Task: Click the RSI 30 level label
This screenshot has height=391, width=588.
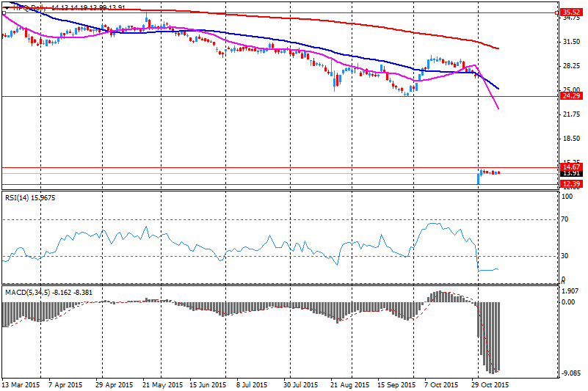Action: (565, 256)
